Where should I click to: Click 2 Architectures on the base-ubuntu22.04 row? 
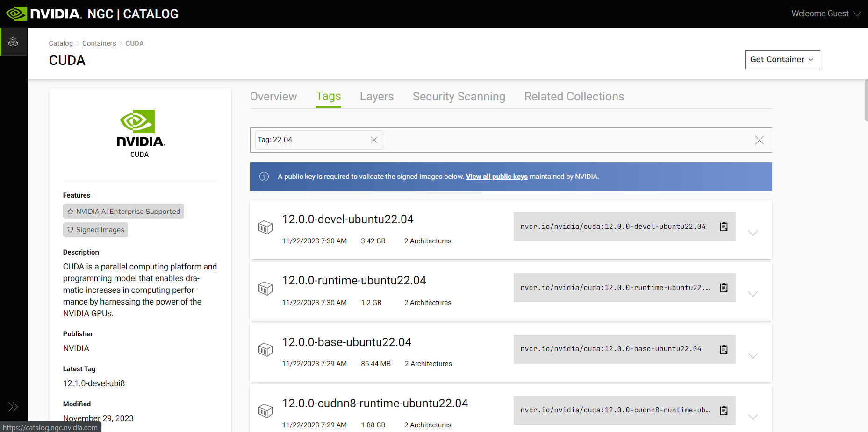point(428,364)
